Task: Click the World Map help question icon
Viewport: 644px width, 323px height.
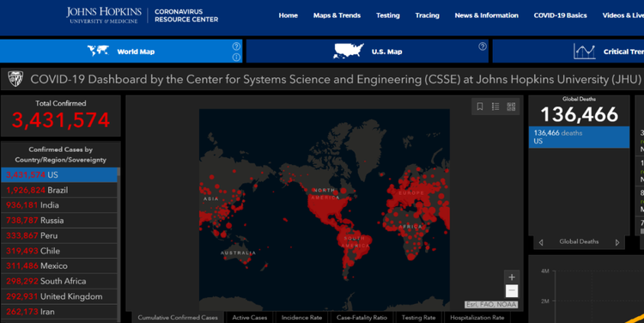Action: [x=236, y=46]
